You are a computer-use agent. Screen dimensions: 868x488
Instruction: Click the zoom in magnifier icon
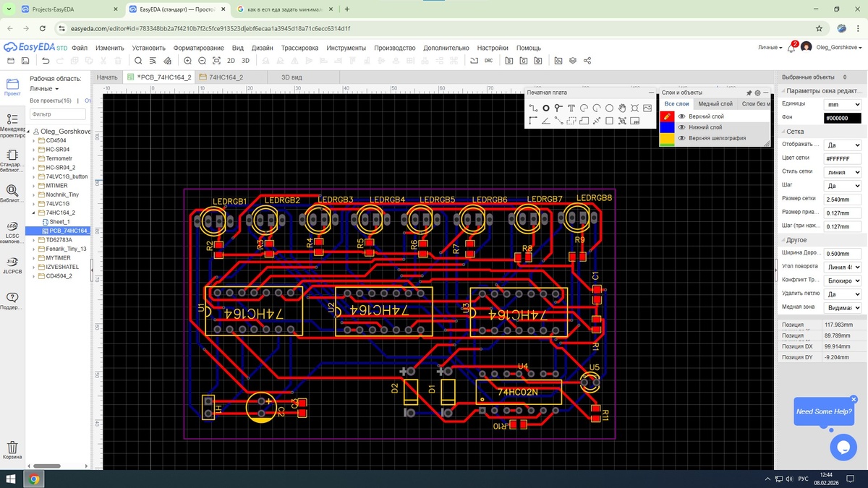click(x=187, y=61)
